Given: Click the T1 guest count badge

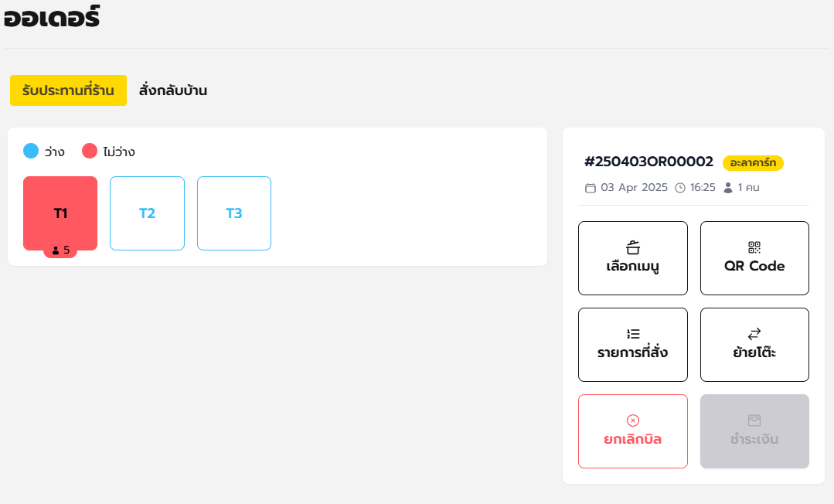Looking at the screenshot, I should point(60,250).
